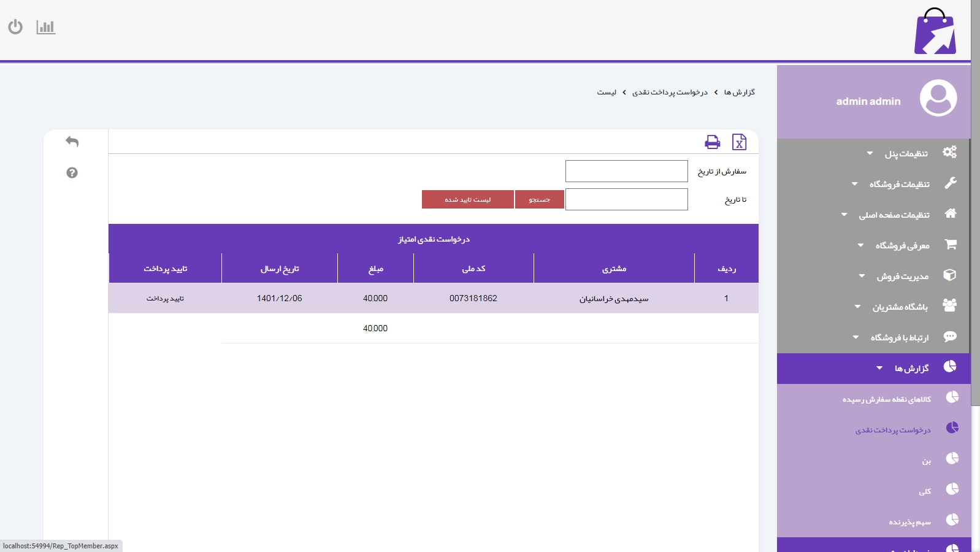Click the جستجو search button
The height and width of the screenshot is (552, 980).
pos(539,199)
